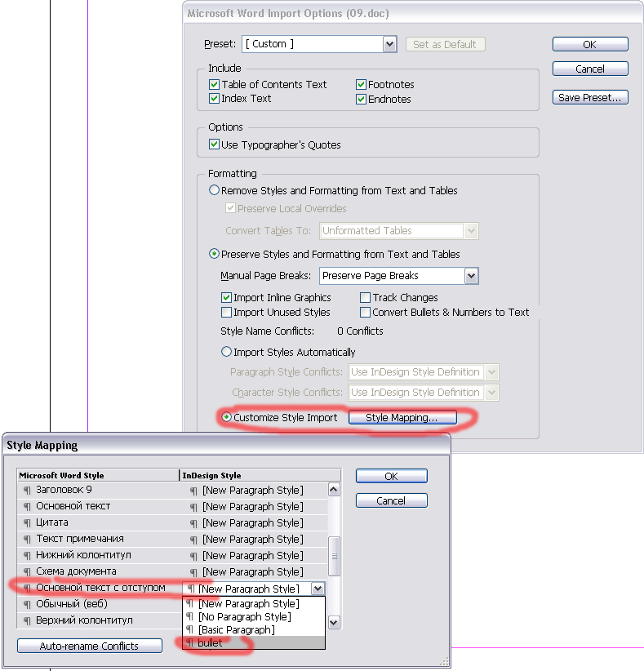Open Manual Page Breaks dropdown
Screen dimensions: 644x671
[x=471, y=276]
